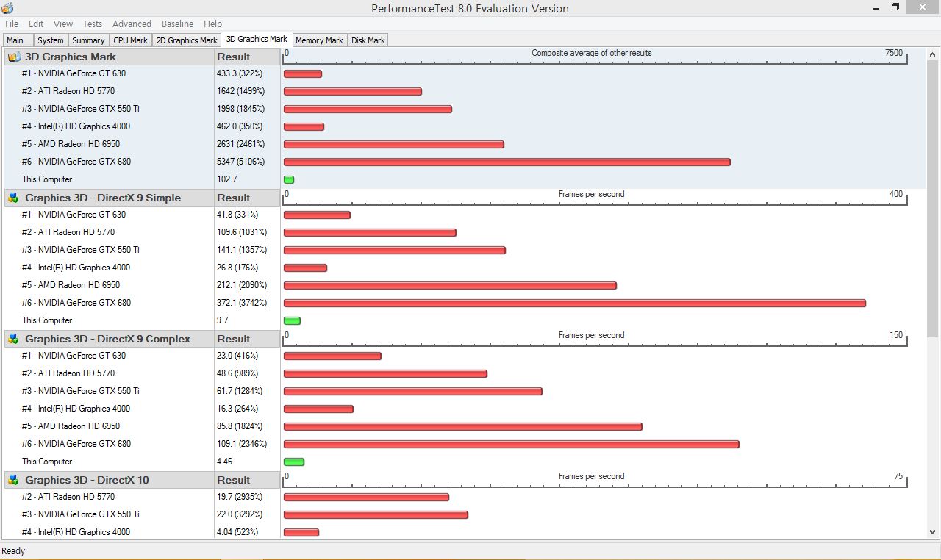Image resolution: width=941 pixels, height=560 pixels.
Task: Click the Graphics 3D - DirectX 9 Complex header
Action: point(110,339)
